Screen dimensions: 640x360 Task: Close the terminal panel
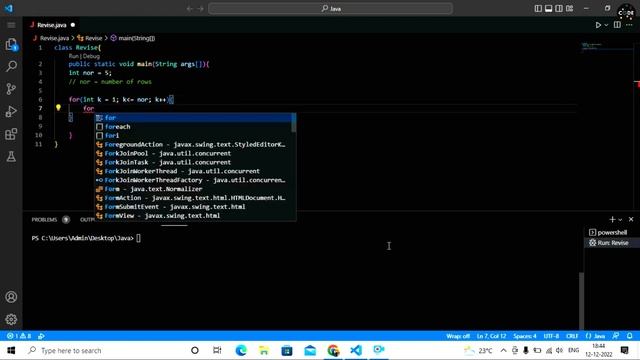pyautogui.click(x=631, y=219)
